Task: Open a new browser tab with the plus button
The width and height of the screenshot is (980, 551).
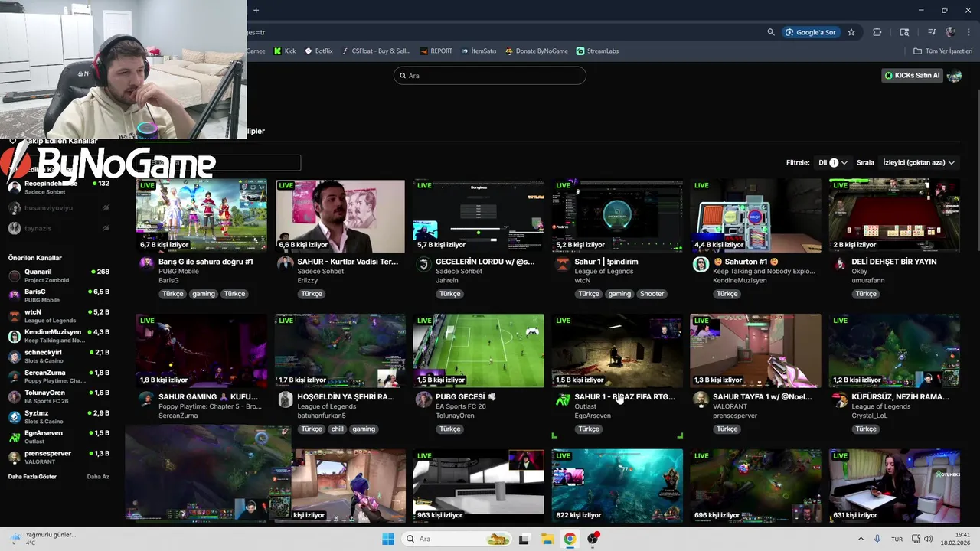Action: (x=256, y=10)
